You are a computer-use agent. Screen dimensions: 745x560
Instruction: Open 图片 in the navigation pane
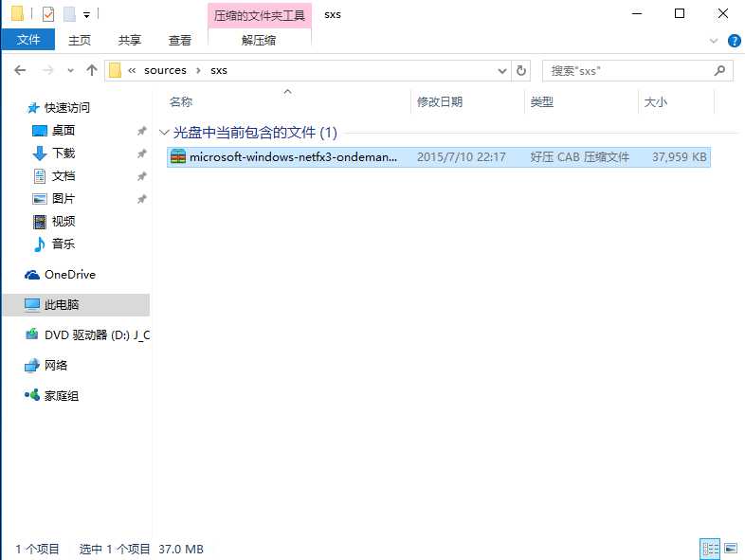(64, 199)
